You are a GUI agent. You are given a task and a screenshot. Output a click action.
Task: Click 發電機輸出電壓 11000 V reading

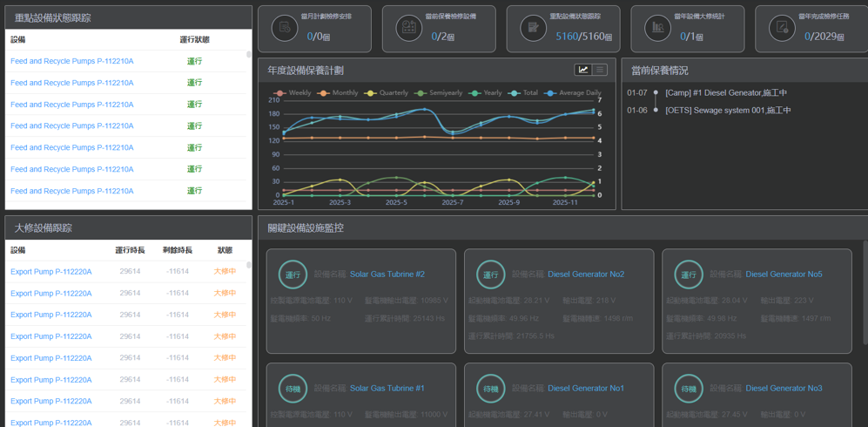coord(407,415)
